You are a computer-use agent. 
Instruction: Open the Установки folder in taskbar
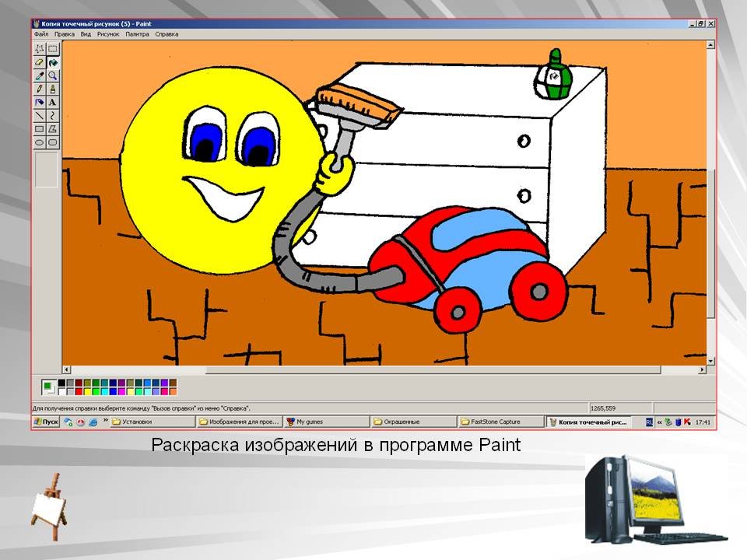tap(152, 422)
